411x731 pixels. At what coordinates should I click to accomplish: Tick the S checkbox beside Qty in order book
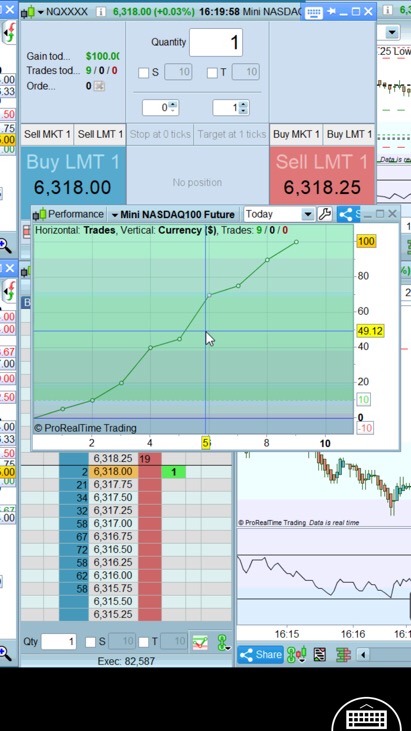click(90, 642)
